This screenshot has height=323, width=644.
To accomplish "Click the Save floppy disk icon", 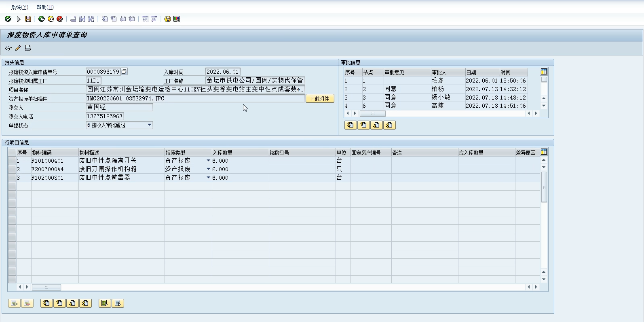I will pos(28,19).
